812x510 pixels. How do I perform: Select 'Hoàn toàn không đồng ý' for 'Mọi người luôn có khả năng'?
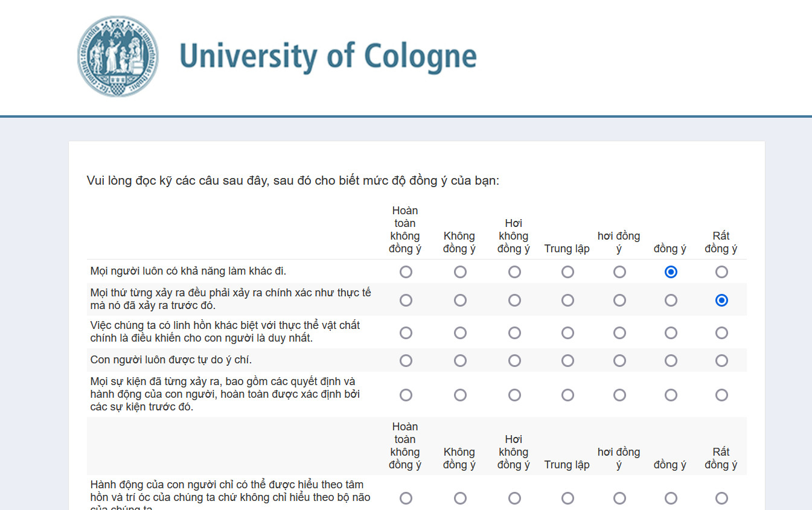[406, 272]
